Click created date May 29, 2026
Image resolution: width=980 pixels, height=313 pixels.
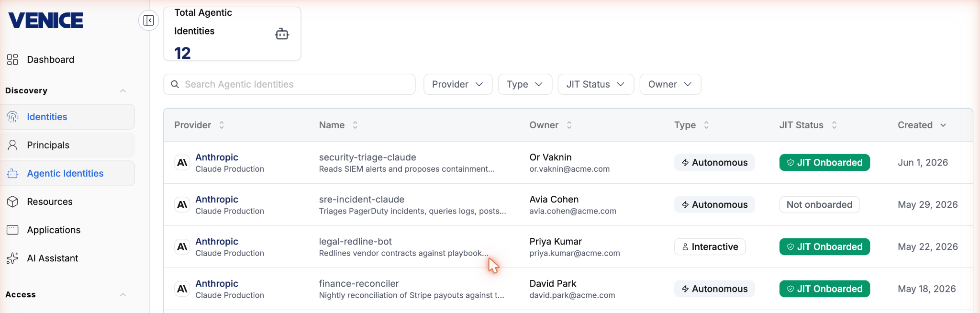coord(928,205)
